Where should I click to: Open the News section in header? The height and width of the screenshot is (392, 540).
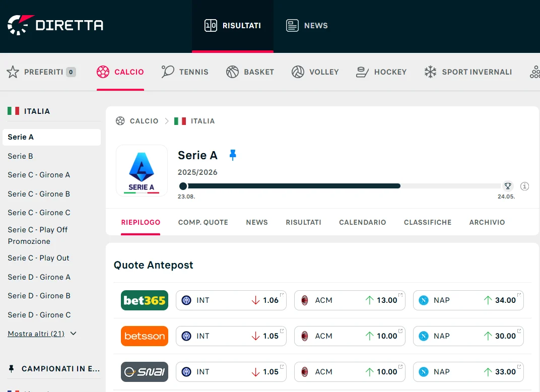pyautogui.click(x=307, y=26)
